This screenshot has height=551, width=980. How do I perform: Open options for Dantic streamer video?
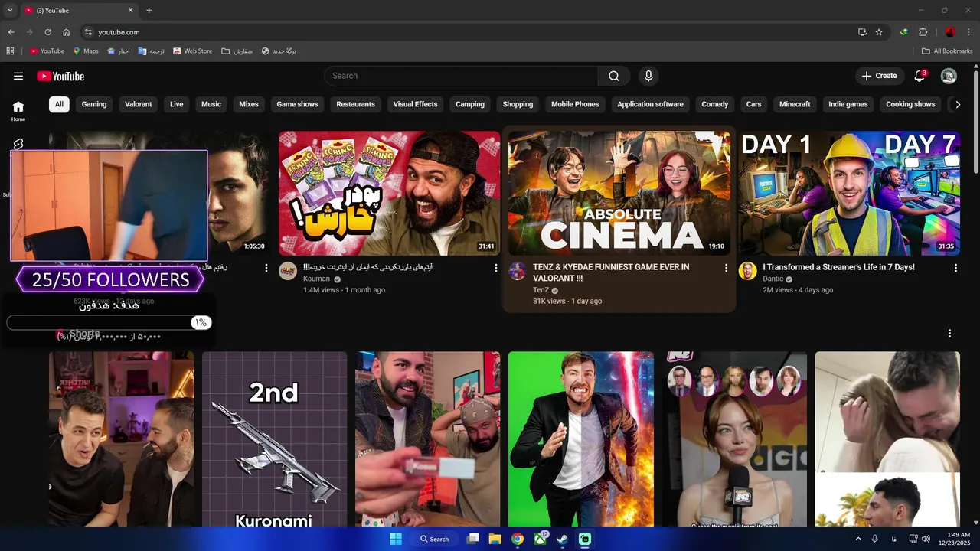[955, 268]
